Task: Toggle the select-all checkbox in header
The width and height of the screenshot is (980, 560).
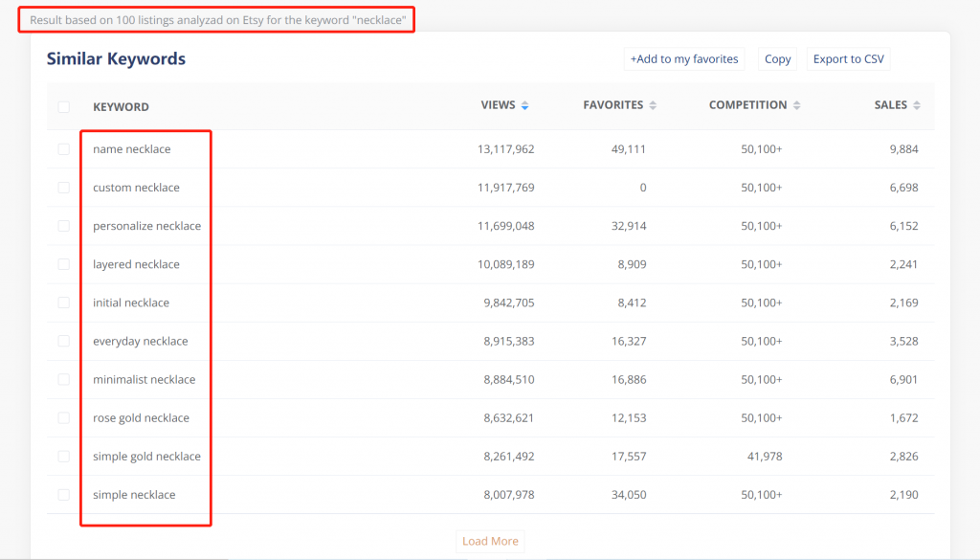Action: coord(64,107)
